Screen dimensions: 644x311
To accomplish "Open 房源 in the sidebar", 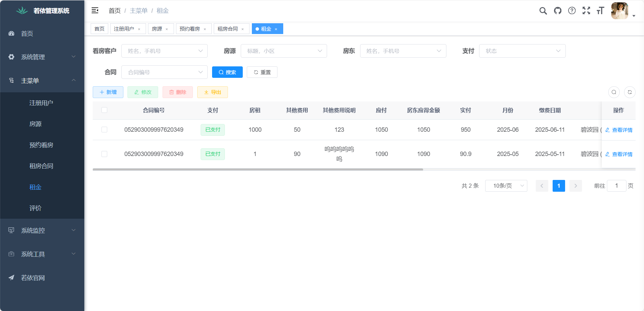I will tap(42, 124).
